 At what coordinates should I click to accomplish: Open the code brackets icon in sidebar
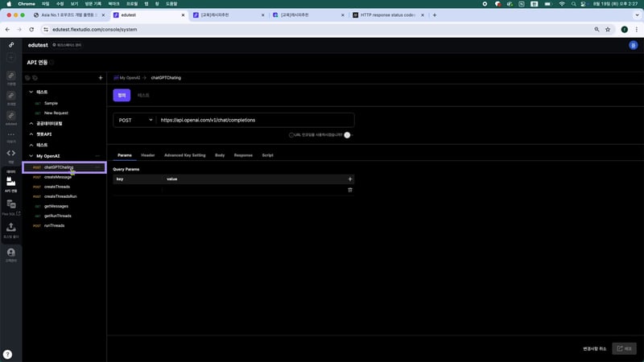11,153
